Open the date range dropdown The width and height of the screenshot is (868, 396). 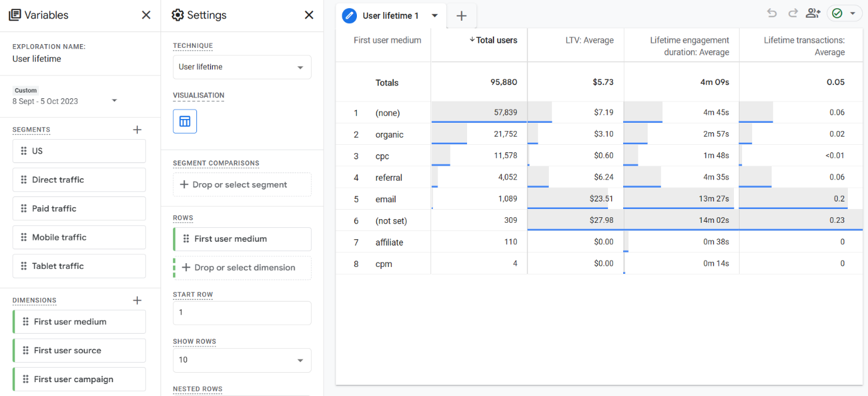pyautogui.click(x=115, y=101)
